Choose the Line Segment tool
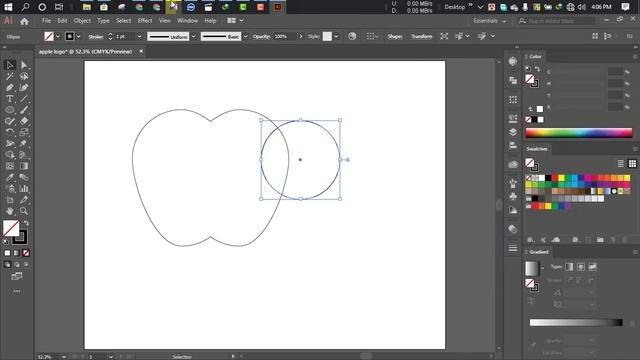Image resolution: width=640 pixels, height=360 pixels. [x=24, y=99]
